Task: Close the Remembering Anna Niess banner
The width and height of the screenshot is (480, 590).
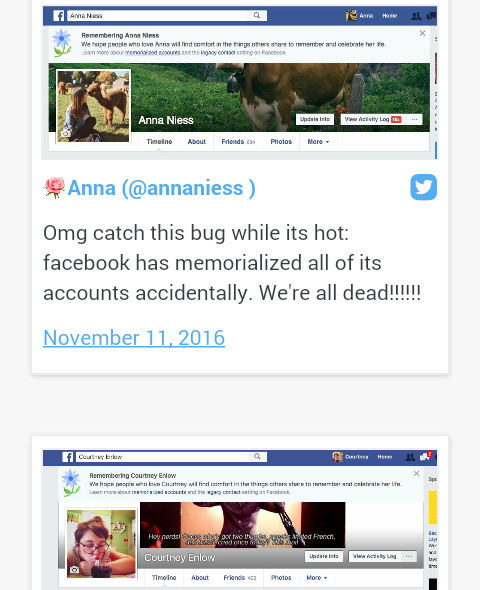Action: pyautogui.click(x=422, y=33)
